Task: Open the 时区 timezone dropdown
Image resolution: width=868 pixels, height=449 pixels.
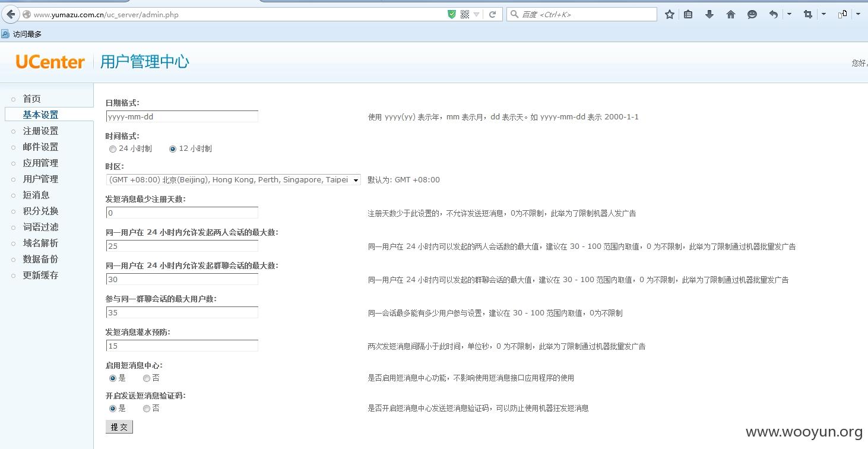Action: point(233,179)
